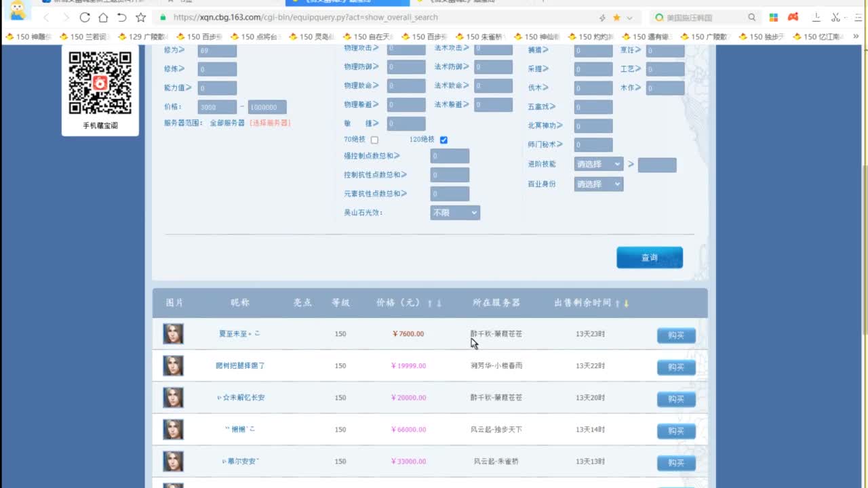Uncheck the 120绝技 checkbox
The height and width of the screenshot is (488, 868).
coord(443,140)
